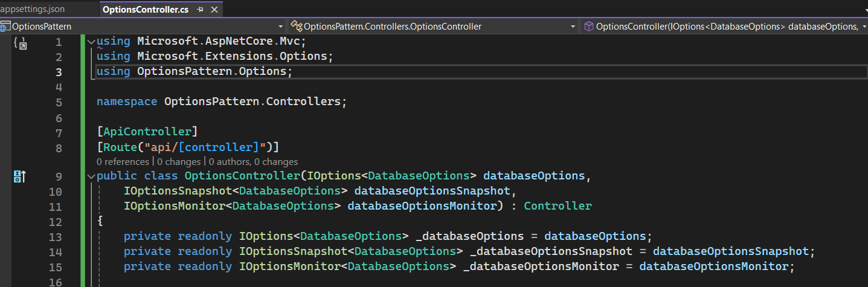Click the pin icon on OptionsController.cs tab
This screenshot has width=868, height=287.
coord(201,10)
